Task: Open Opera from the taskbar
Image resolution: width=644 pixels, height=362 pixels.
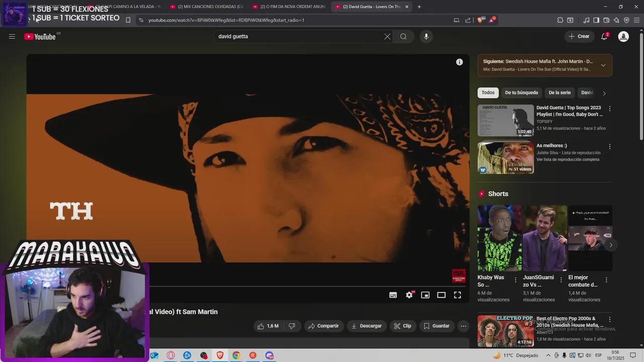Action: point(171,355)
